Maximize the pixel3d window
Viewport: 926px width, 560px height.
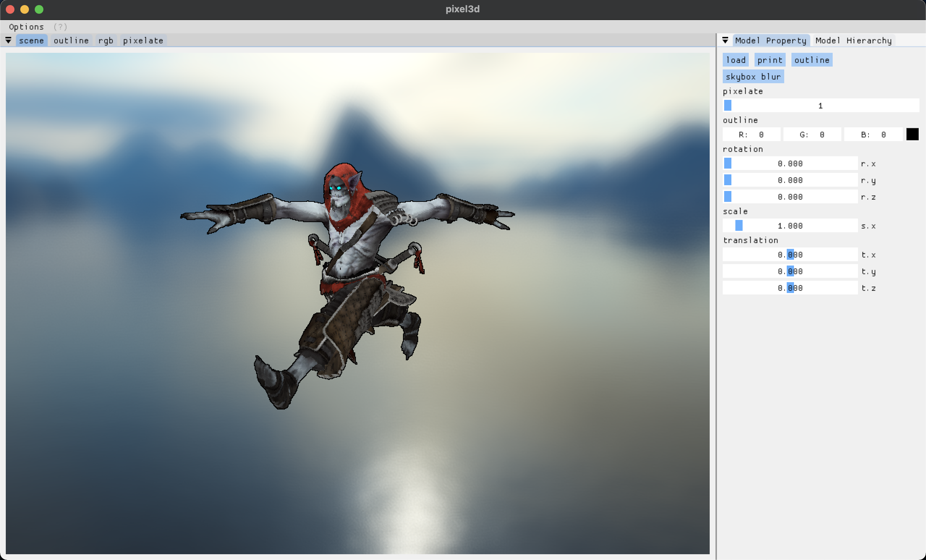[x=39, y=9]
